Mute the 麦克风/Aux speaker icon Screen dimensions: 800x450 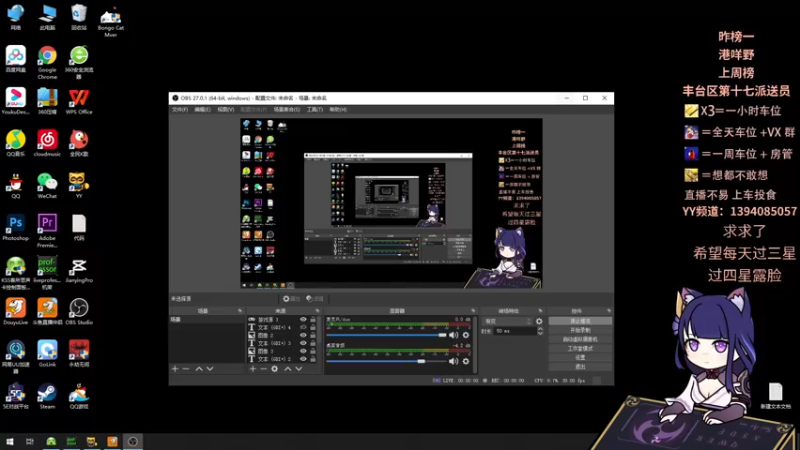(453, 335)
